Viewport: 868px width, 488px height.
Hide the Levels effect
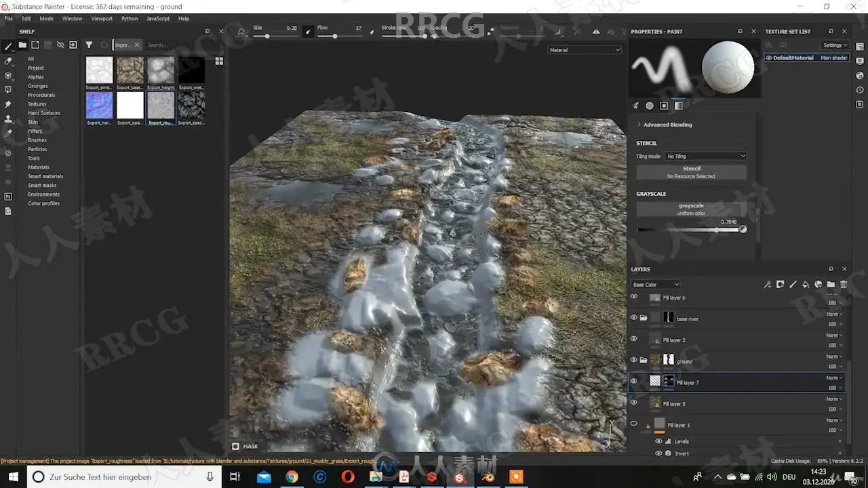click(x=658, y=441)
